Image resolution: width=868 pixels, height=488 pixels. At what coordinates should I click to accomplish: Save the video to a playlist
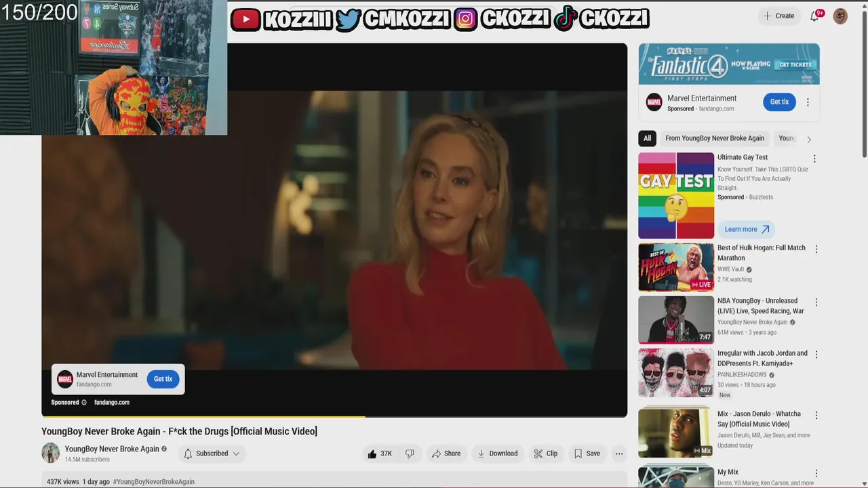(x=587, y=453)
